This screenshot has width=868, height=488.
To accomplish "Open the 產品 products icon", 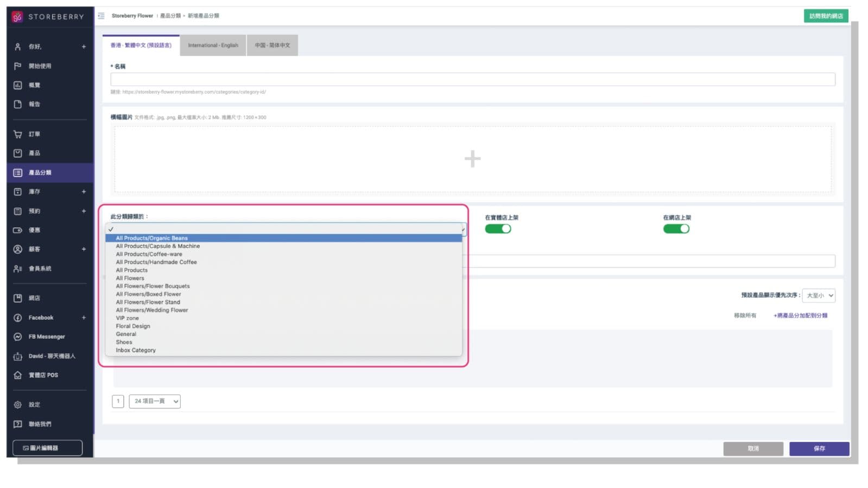I will pos(17,153).
